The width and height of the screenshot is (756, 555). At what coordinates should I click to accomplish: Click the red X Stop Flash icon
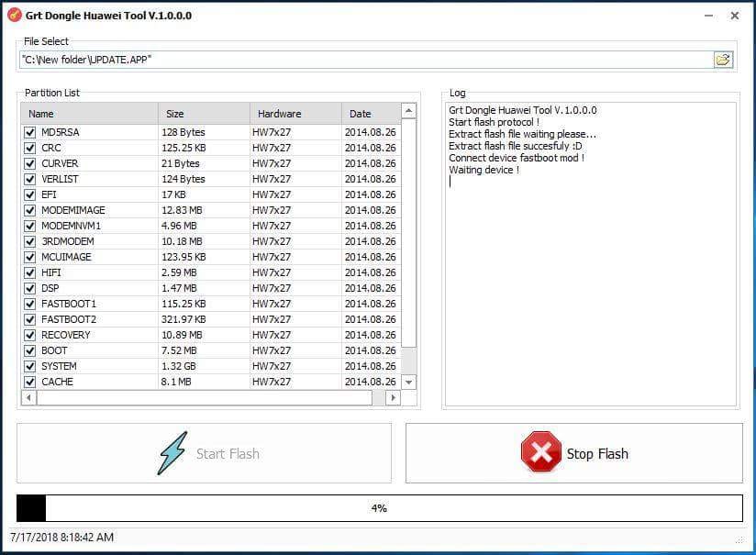(540, 452)
